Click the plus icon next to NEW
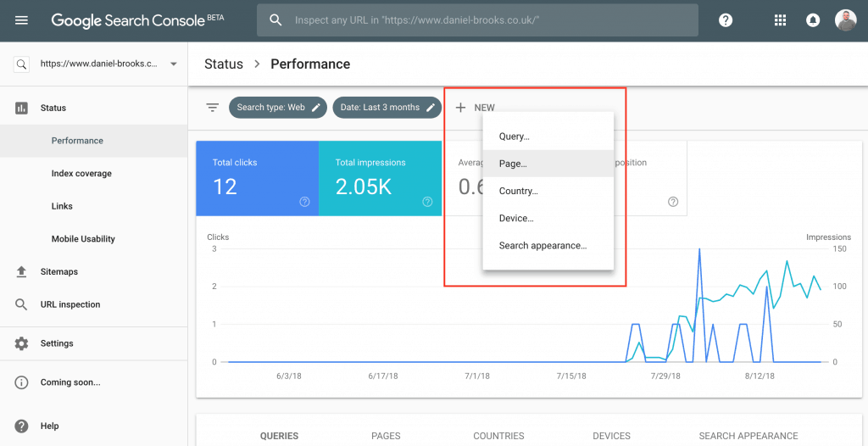The width and height of the screenshot is (868, 446). 460,108
